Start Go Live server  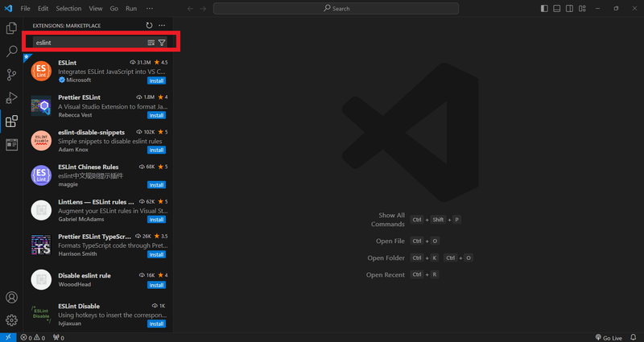(x=609, y=337)
